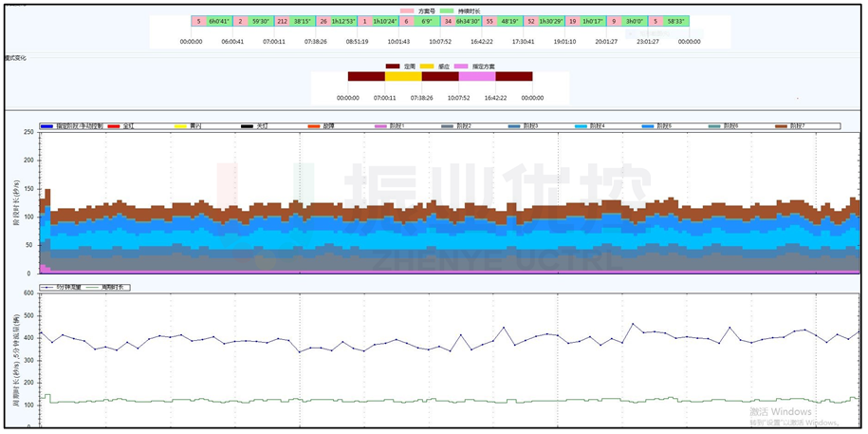The image size is (868, 434).
Task: Toggle the 指定方案 legend entry
Action: 461,66
